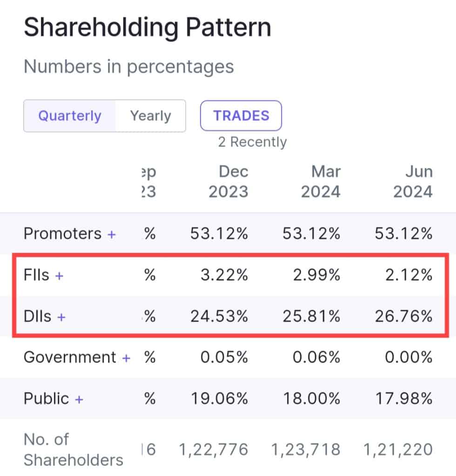The height and width of the screenshot is (476, 456).
Task: Select the Dec 2023 column header
Action: 228,181
